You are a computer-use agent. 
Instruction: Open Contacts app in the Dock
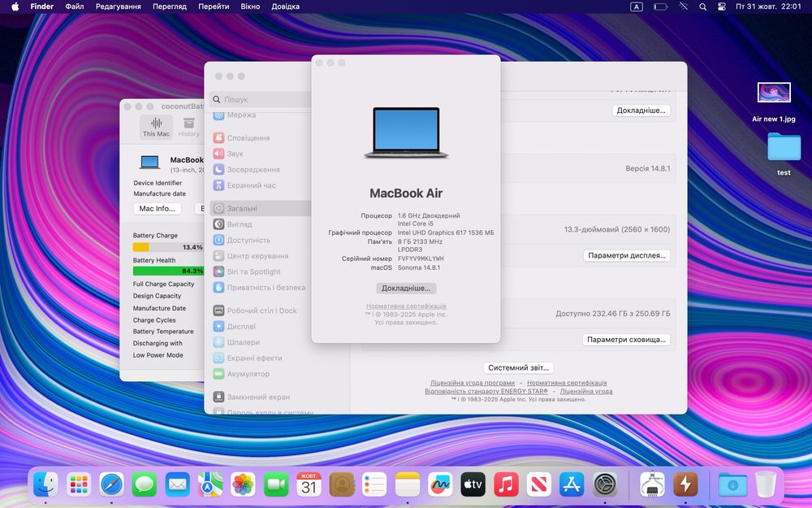tap(342, 484)
